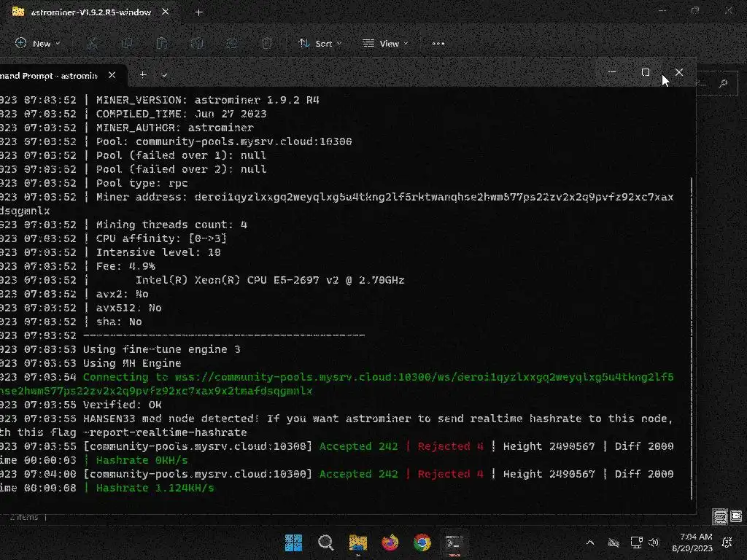This screenshot has height=560, width=747.
Task: Click the Pool: community-pools.mysrv.cloud:10300 line
Action: pyautogui.click(x=224, y=141)
